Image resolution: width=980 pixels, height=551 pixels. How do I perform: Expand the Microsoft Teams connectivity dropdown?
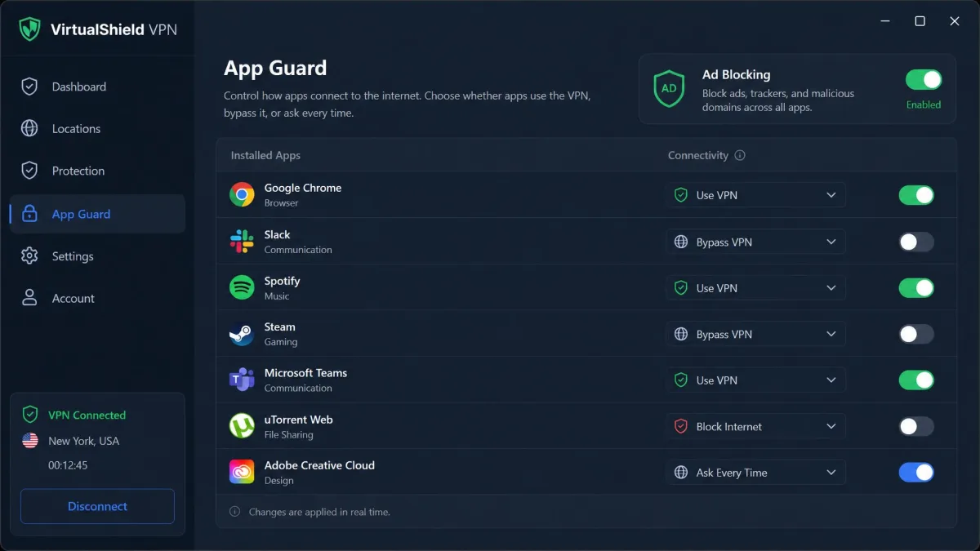tap(755, 380)
